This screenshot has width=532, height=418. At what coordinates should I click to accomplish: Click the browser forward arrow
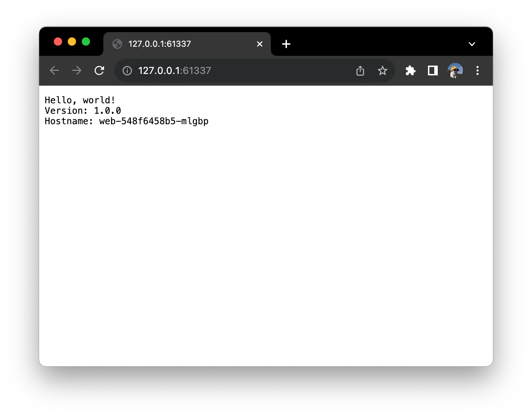(77, 70)
